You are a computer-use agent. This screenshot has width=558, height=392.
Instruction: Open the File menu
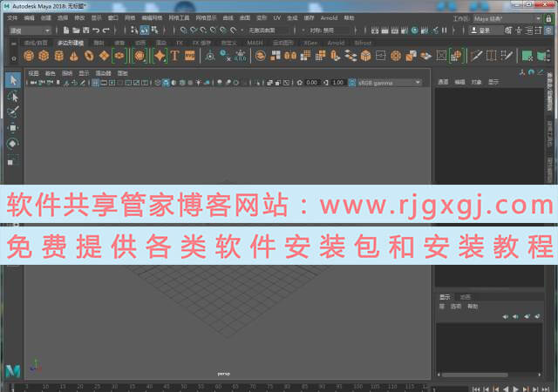(x=12, y=17)
